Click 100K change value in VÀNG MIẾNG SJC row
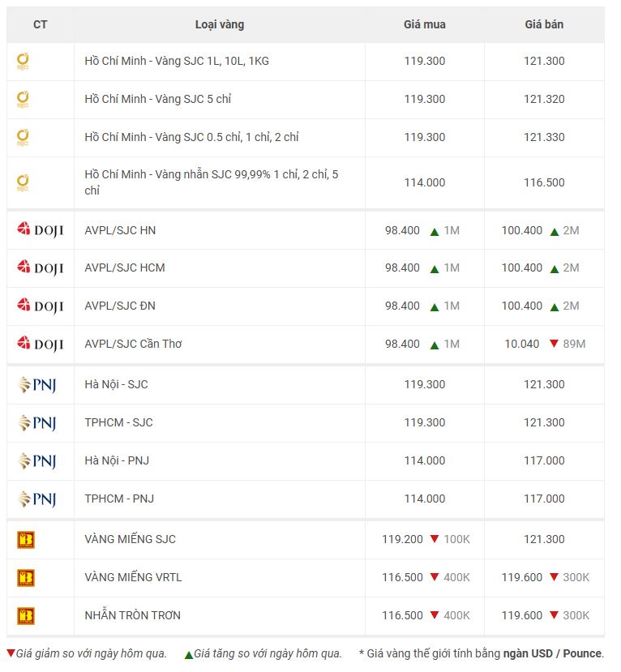Viewport: 621px width, 672px height. pyautogui.click(x=457, y=539)
